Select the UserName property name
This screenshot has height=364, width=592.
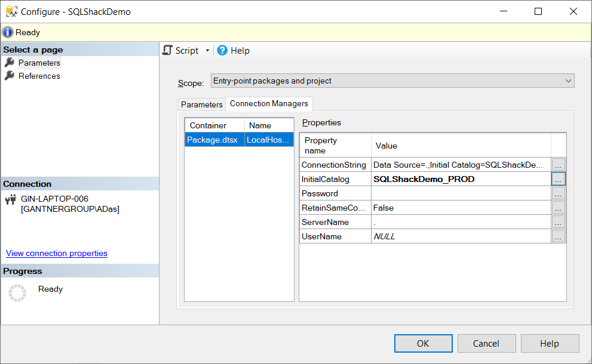click(335, 236)
